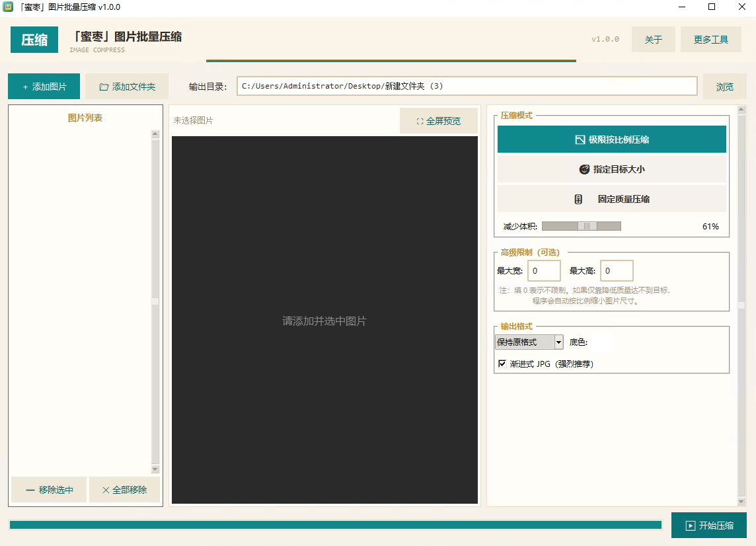Open the 保持原格式 output format dropdown
This screenshot has height=546, width=756.
coord(529,342)
